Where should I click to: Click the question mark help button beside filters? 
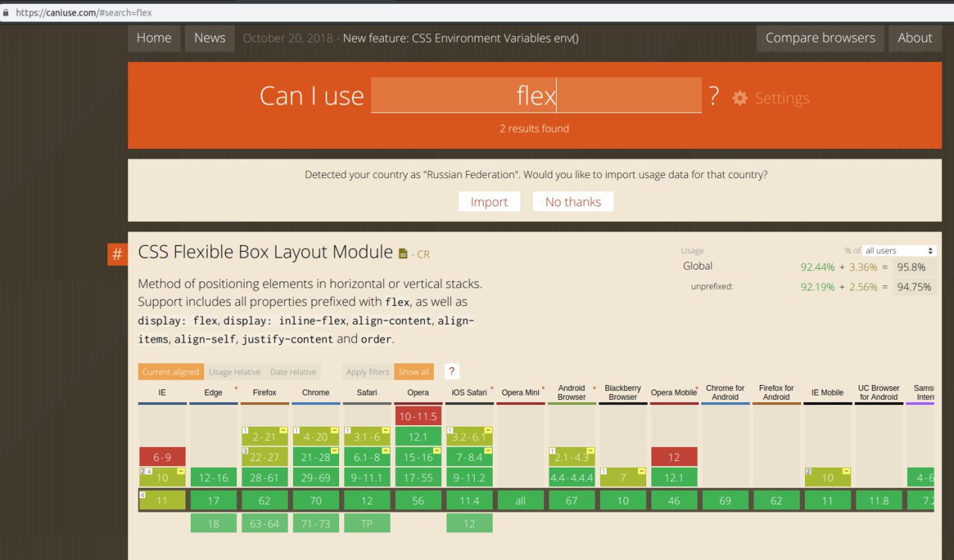point(451,372)
